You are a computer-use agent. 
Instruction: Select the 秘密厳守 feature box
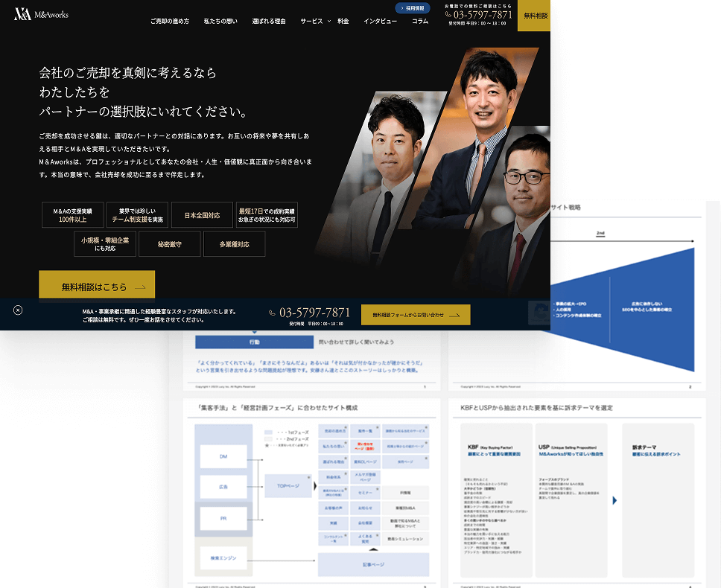[170, 244]
